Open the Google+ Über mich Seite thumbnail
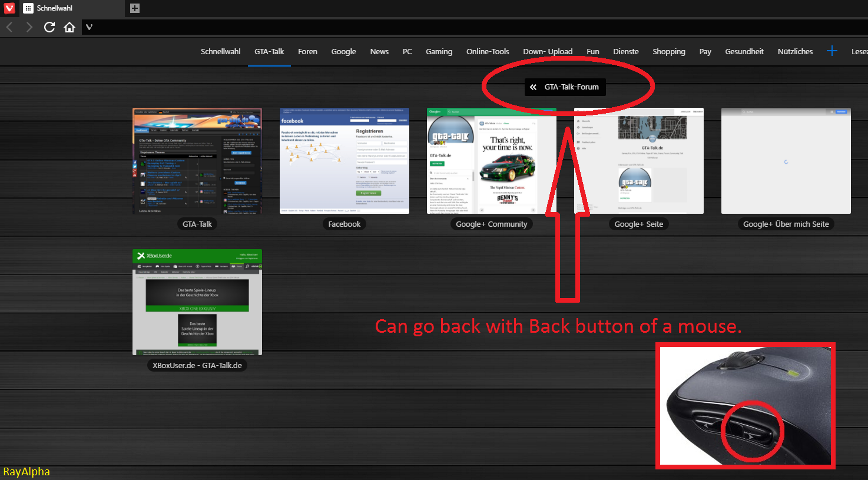Image resolution: width=868 pixels, height=480 pixels. coord(786,161)
